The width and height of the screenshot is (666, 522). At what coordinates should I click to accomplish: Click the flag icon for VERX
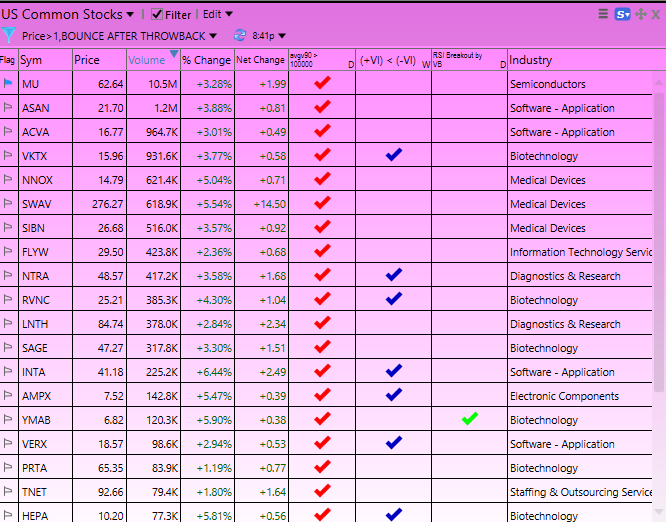pos(8,443)
